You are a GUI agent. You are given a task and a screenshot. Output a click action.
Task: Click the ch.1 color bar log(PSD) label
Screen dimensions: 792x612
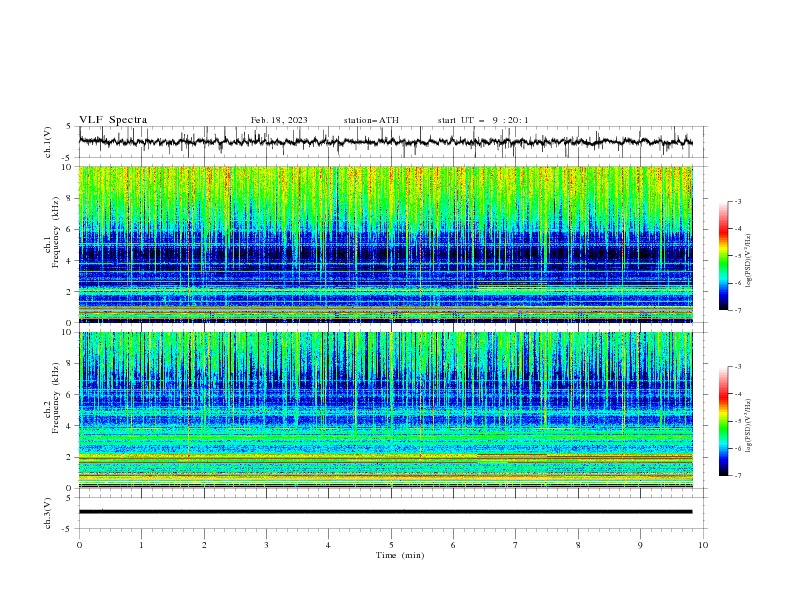tap(749, 261)
